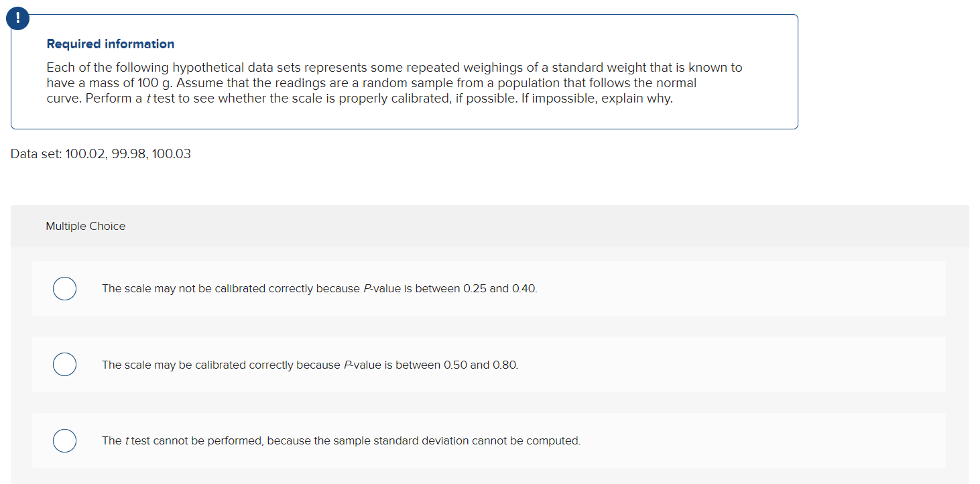Select the radio button stating t test cannot be performed
The image size is (980, 484).
pos(64,440)
